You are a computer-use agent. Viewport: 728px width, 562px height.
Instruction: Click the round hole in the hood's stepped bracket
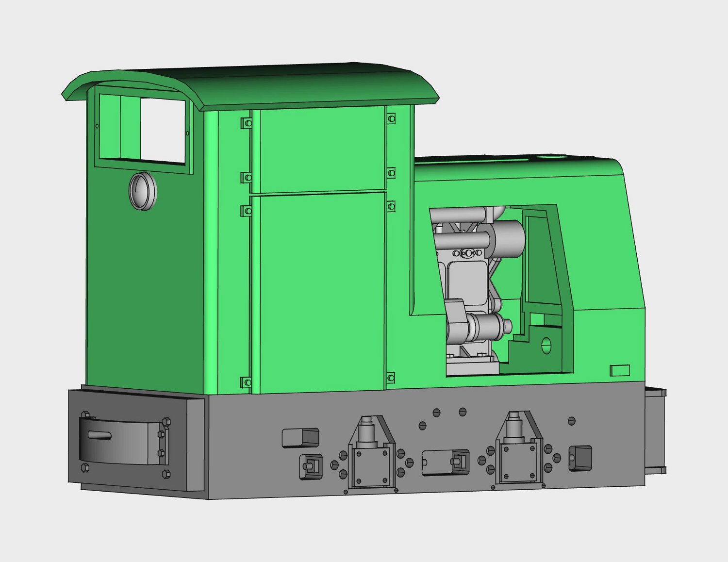tap(546, 346)
